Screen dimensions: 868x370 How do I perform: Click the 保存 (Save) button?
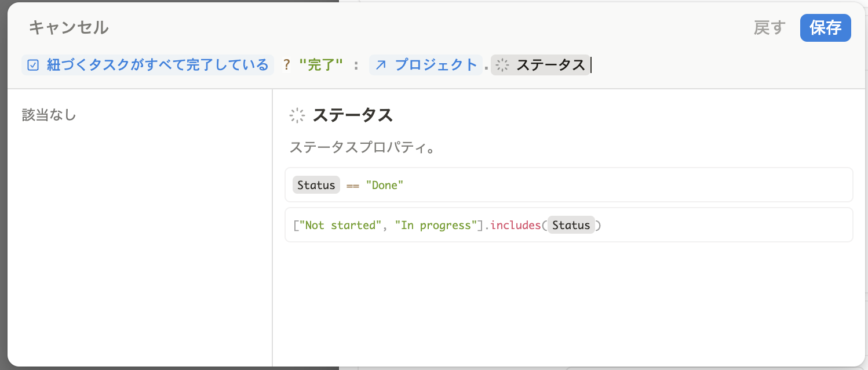pyautogui.click(x=825, y=28)
